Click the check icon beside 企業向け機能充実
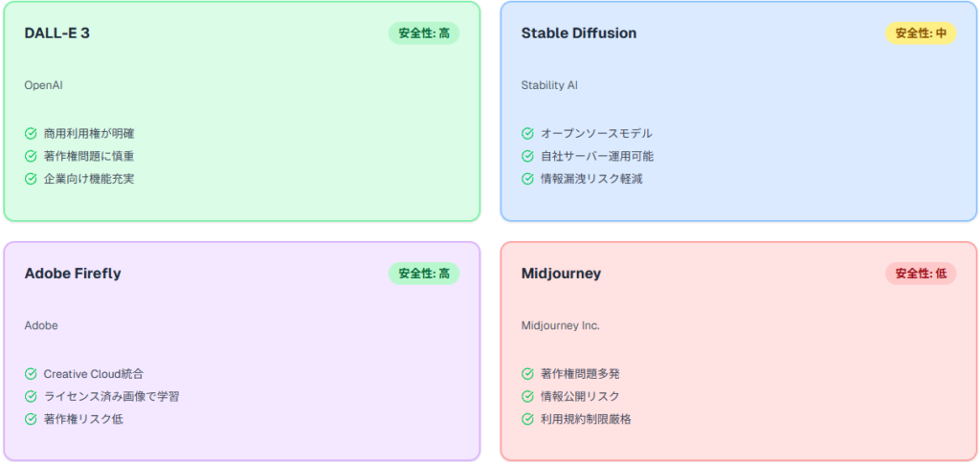Image resolution: width=980 pixels, height=462 pixels. (31, 179)
